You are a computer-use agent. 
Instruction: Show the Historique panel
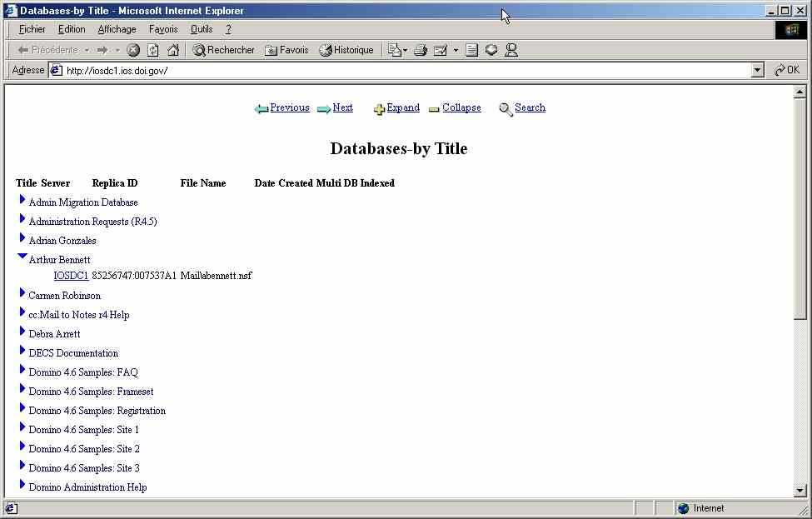click(x=346, y=50)
